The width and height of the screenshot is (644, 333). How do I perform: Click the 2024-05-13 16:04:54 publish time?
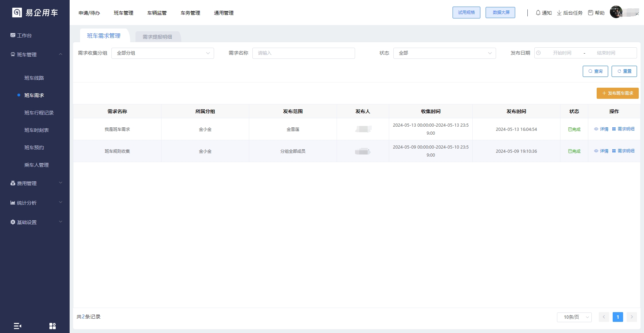tap(516, 129)
